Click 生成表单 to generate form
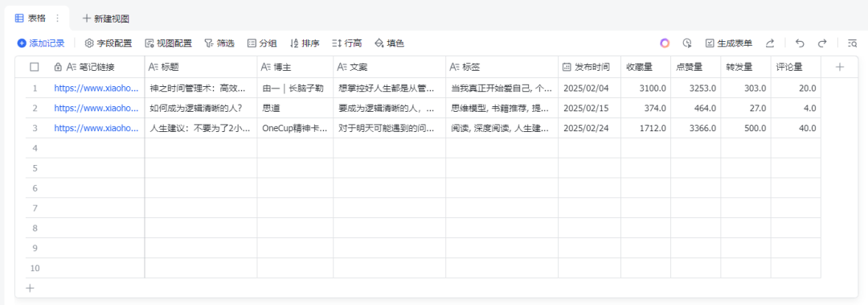 click(728, 43)
